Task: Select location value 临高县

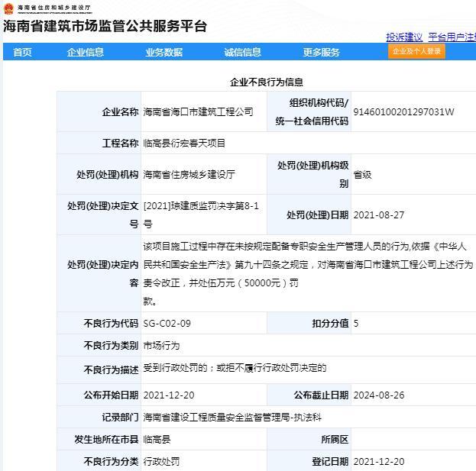Action: (157, 439)
